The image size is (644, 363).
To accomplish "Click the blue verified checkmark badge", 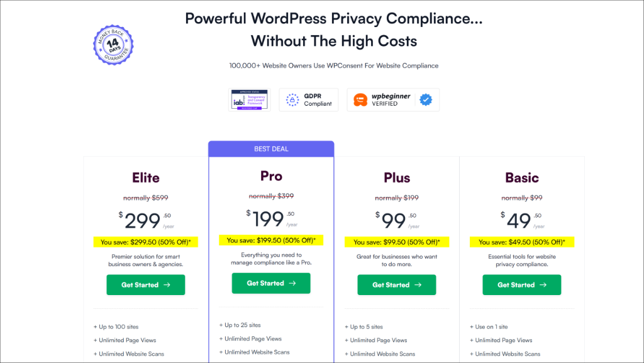I will 425,99.
